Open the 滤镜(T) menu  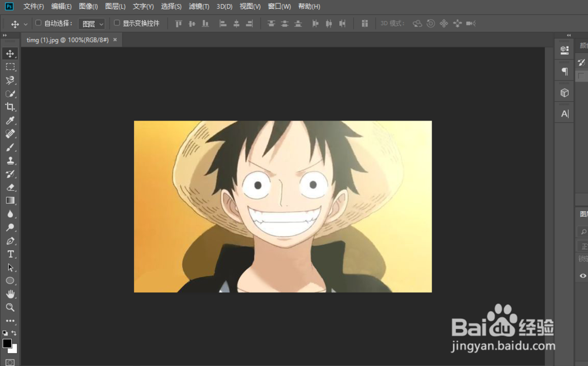[x=199, y=6]
